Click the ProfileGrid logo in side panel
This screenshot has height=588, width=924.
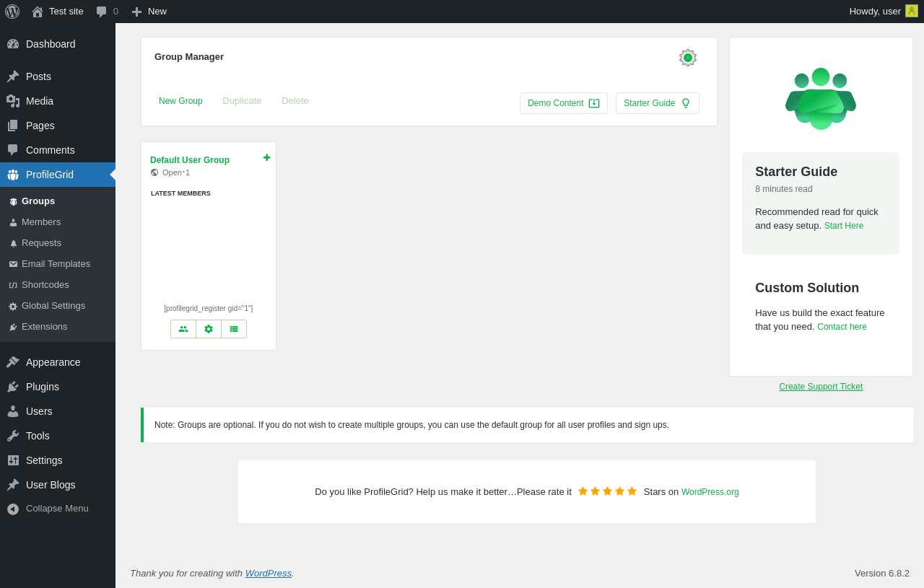point(821,99)
